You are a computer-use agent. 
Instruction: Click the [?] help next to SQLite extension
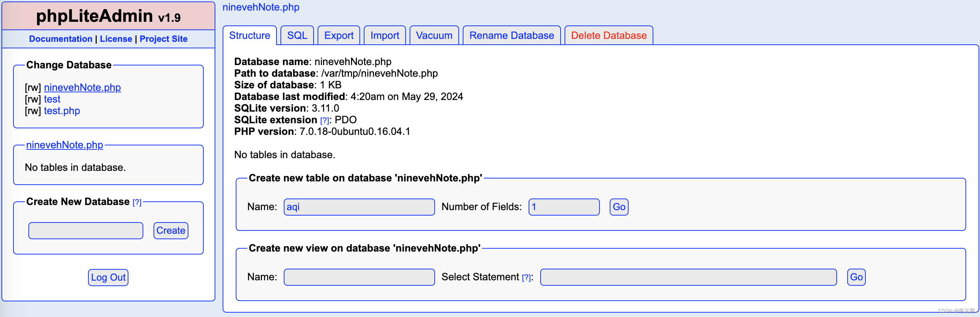pyautogui.click(x=324, y=120)
